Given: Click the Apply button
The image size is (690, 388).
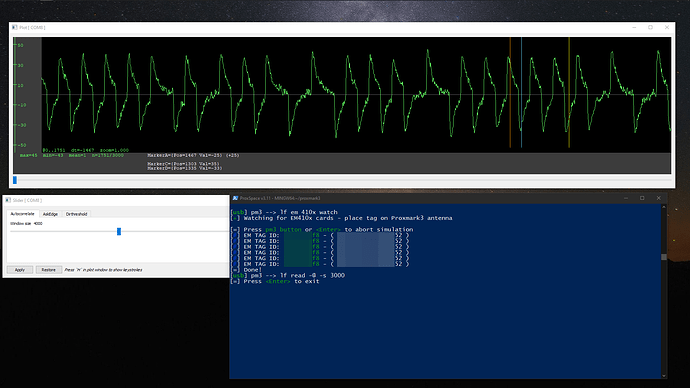Looking at the screenshot, I should pyautogui.click(x=20, y=270).
